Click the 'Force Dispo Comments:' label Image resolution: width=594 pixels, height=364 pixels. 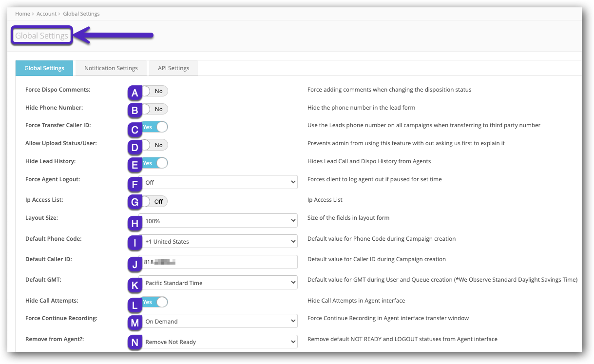click(x=58, y=90)
